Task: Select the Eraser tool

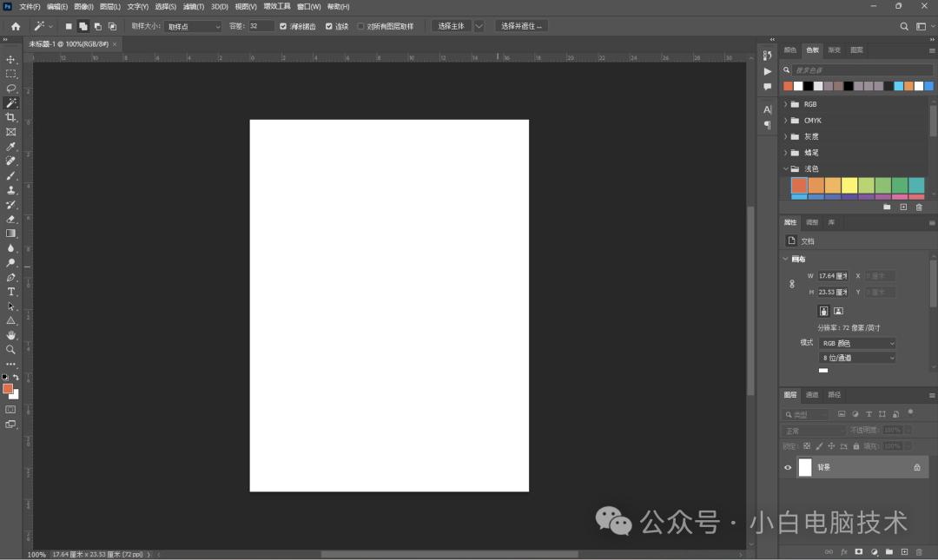Action: pos(10,219)
